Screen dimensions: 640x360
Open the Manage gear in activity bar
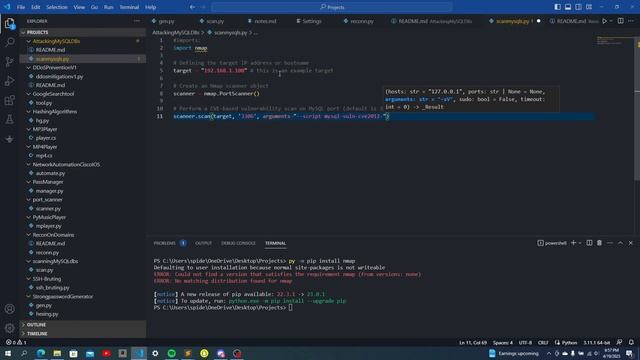[9, 328]
